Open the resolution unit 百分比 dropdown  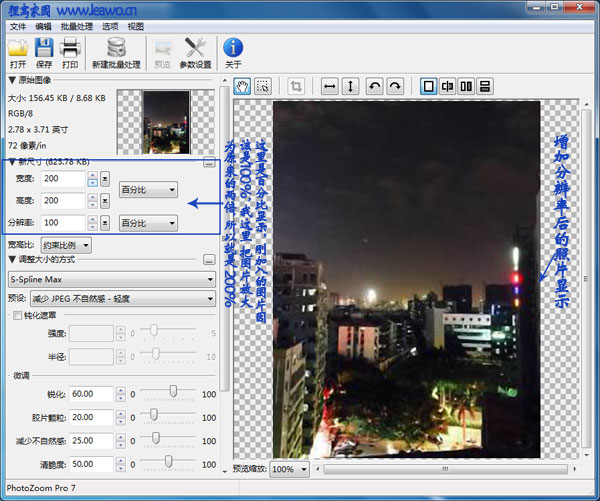148,223
